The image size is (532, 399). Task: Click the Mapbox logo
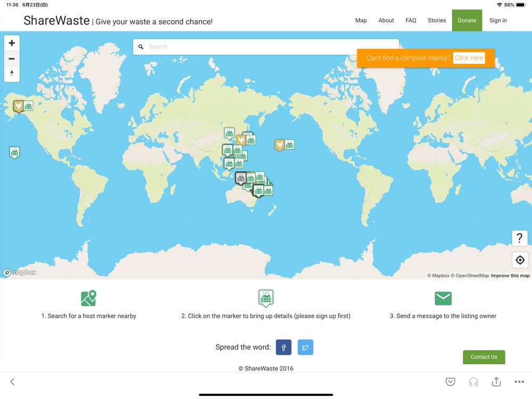pyautogui.click(x=20, y=272)
